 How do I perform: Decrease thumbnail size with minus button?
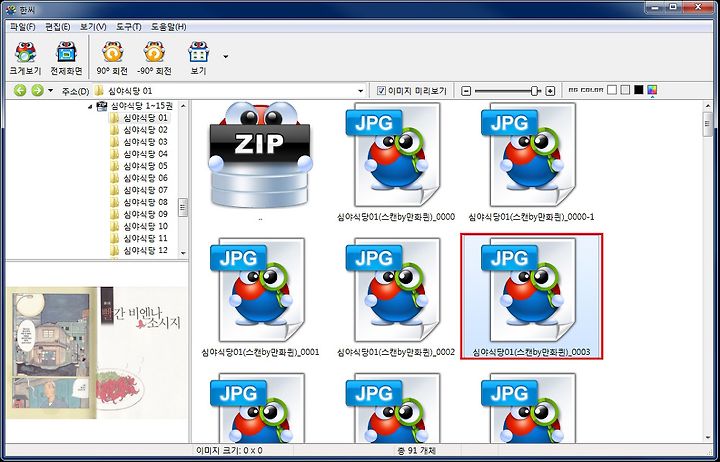pyautogui.click(x=466, y=91)
